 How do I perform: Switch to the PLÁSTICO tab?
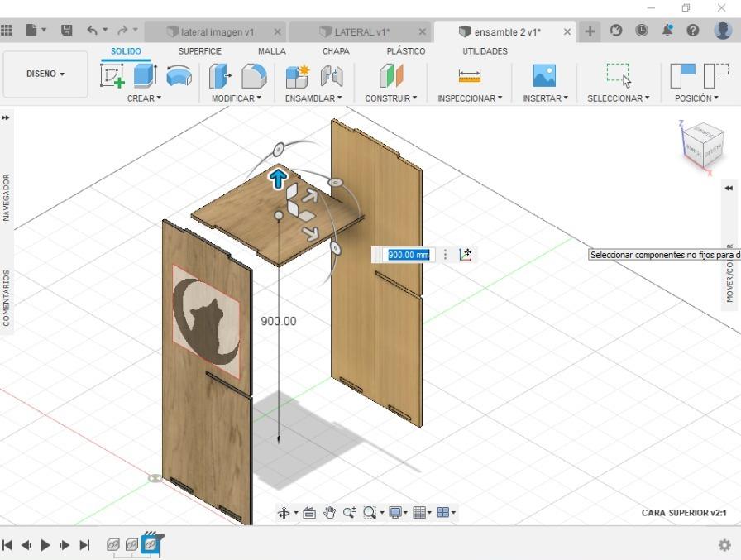tap(406, 51)
